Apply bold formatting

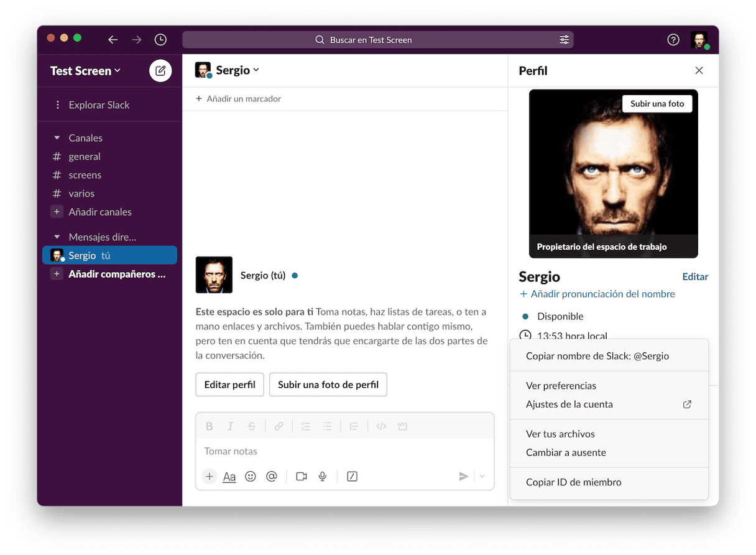click(210, 426)
